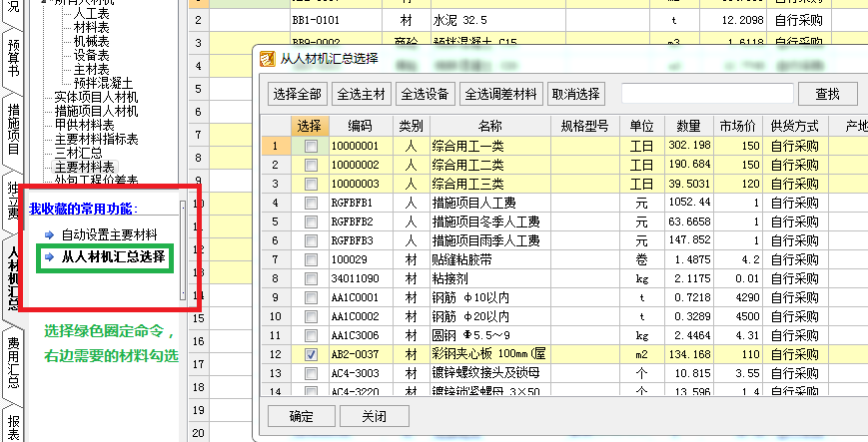This screenshot has width=868, height=442.
Task: Check the box for 措施项目人工费
Action: point(311,203)
